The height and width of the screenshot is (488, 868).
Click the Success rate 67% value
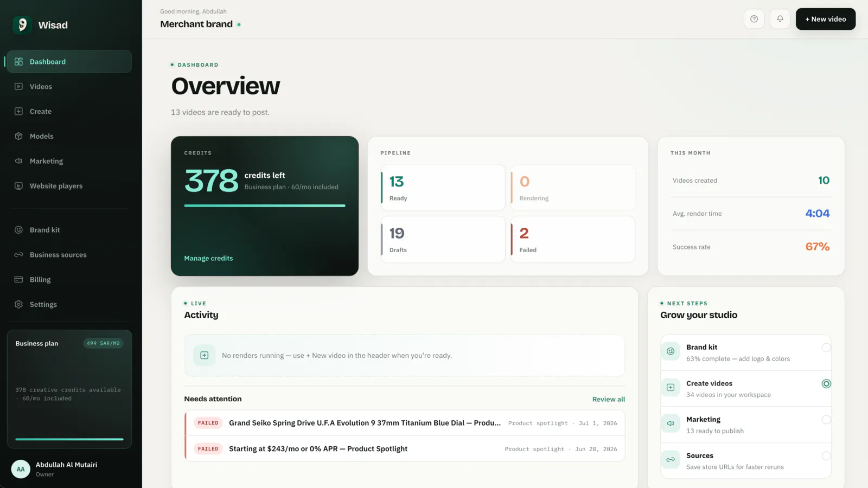coord(818,247)
